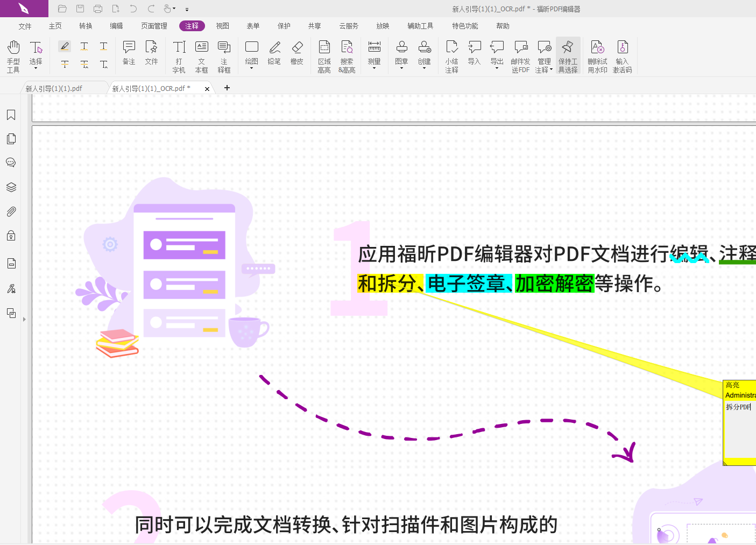
Task: Open the bookmarks panel in the left sidebar
Action: tap(11, 115)
